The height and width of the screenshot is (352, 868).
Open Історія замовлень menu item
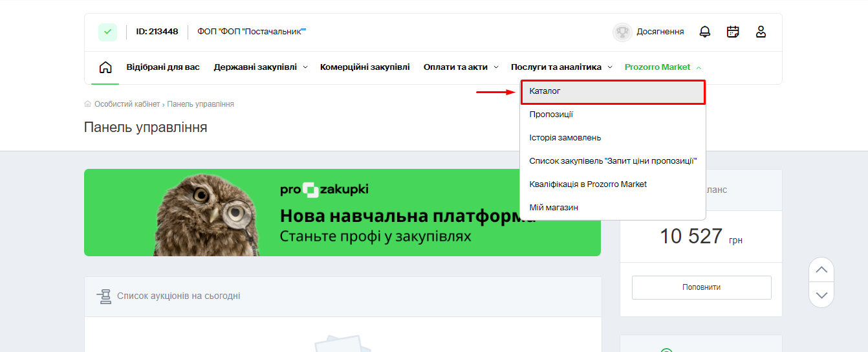pos(565,138)
